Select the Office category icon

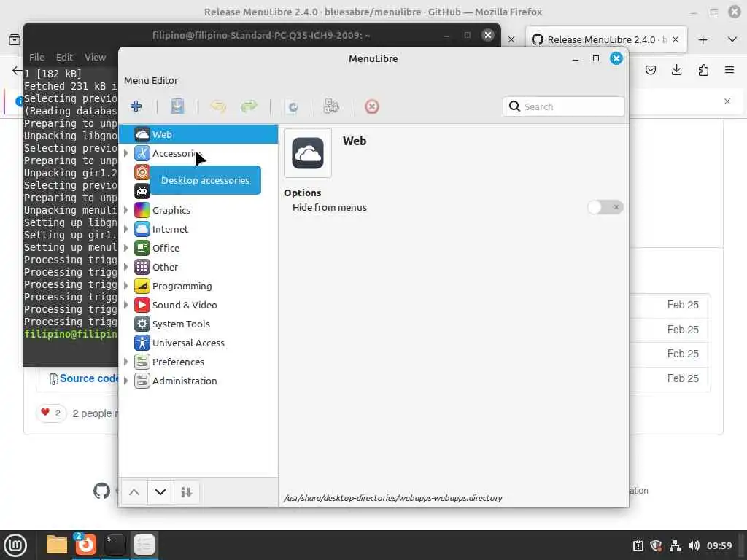tap(142, 248)
